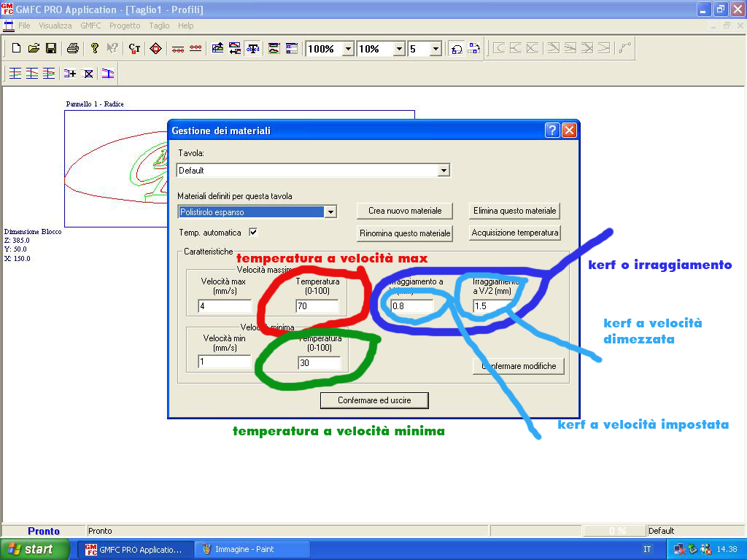Click the dialog's question mark help button
The height and width of the screenshot is (560, 747).
pyautogui.click(x=552, y=131)
